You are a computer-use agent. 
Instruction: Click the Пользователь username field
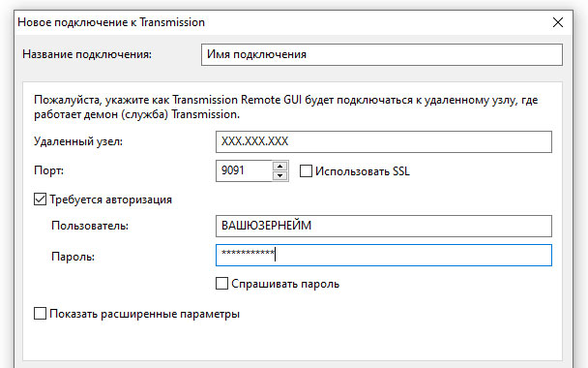pyautogui.click(x=384, y=226)
